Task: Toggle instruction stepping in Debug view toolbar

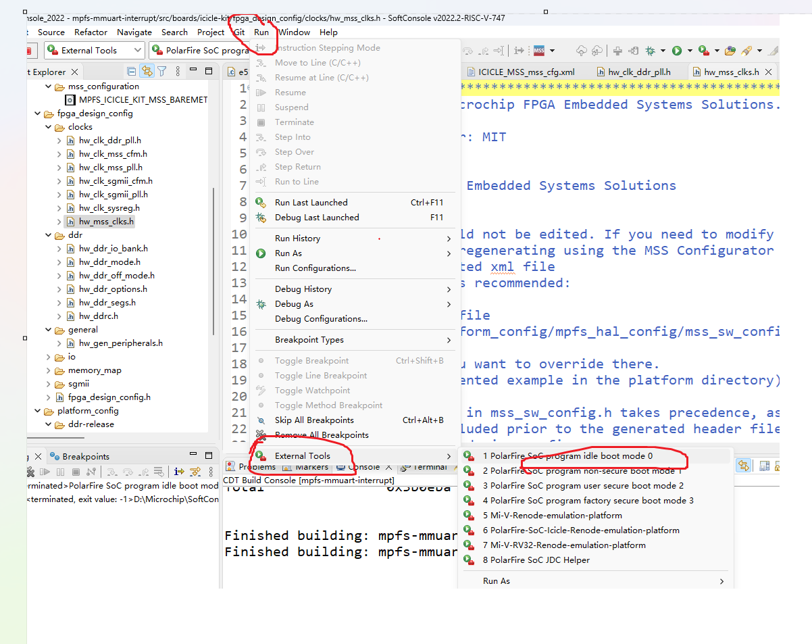Action: 179,472
